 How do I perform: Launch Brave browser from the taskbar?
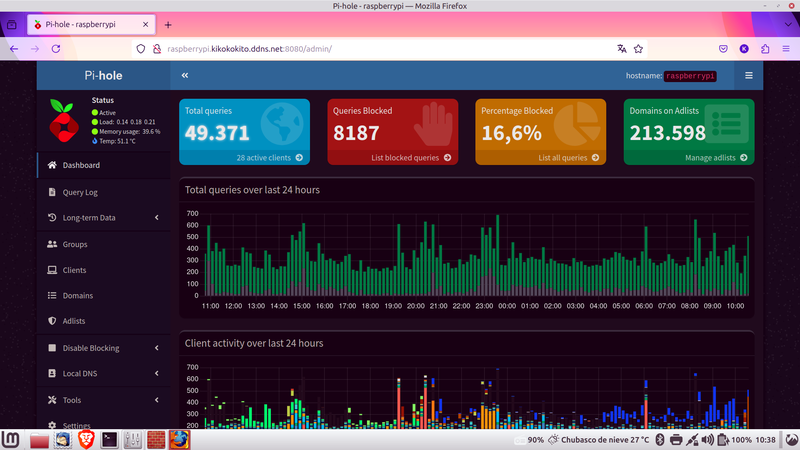coord(86,439)
